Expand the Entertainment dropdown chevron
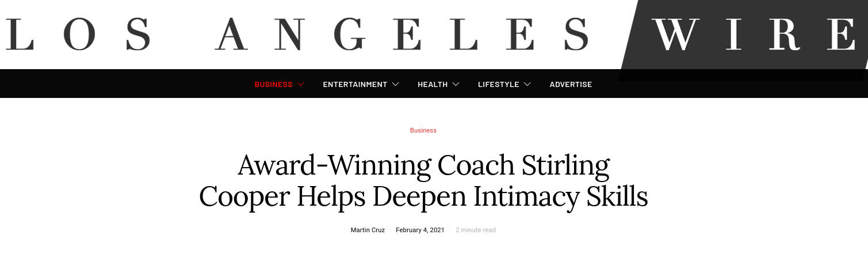868x261 pixels. pyautogui.click(x=396, y=85)
